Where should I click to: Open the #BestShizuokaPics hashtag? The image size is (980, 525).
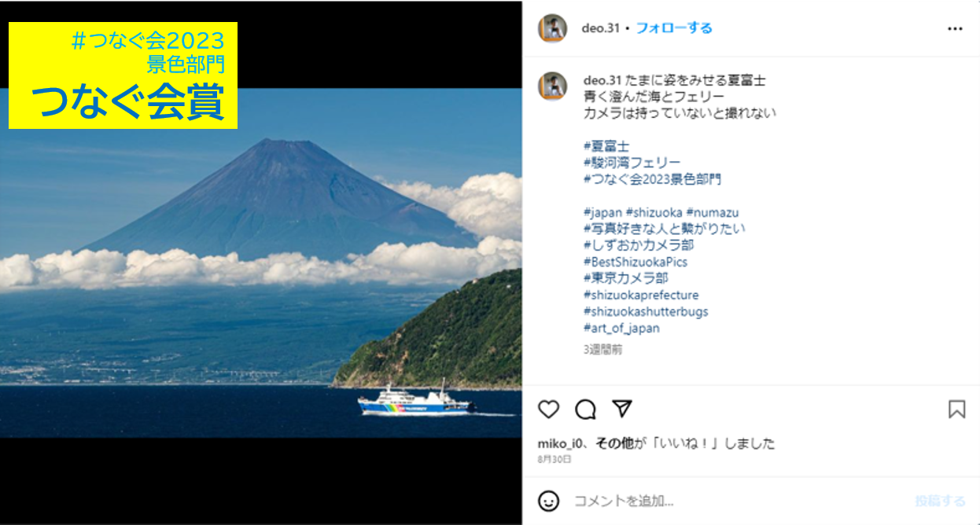(636, 262)
